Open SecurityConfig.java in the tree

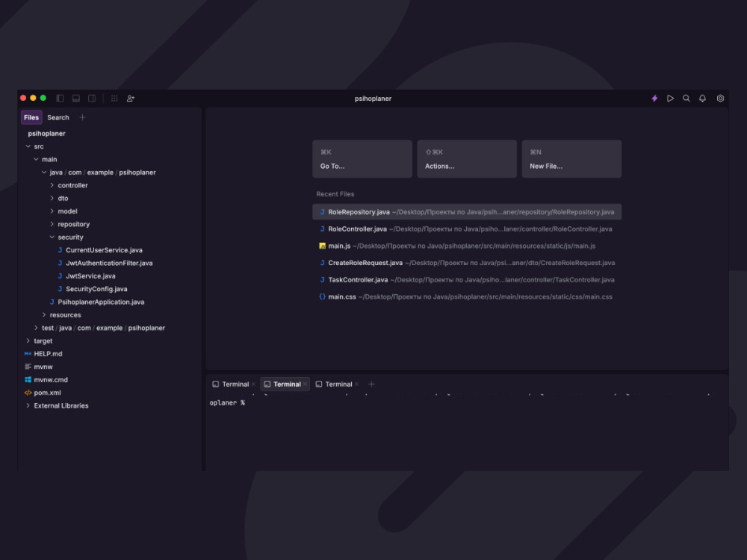(96, 289)
